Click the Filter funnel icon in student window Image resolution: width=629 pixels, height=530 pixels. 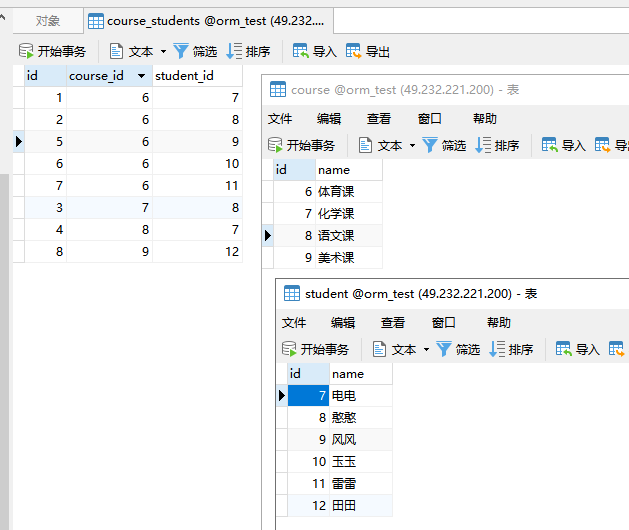point(444,349)
